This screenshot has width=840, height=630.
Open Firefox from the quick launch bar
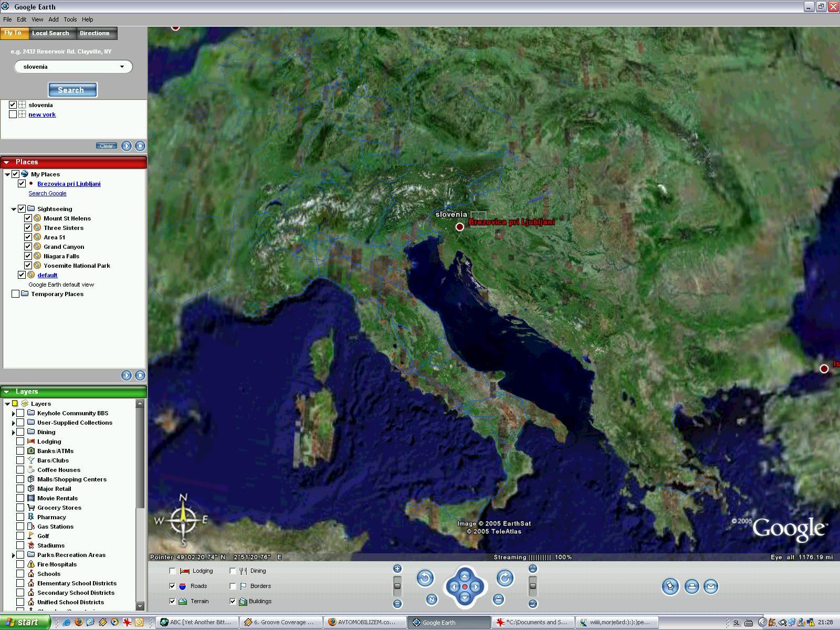(79, 622)
